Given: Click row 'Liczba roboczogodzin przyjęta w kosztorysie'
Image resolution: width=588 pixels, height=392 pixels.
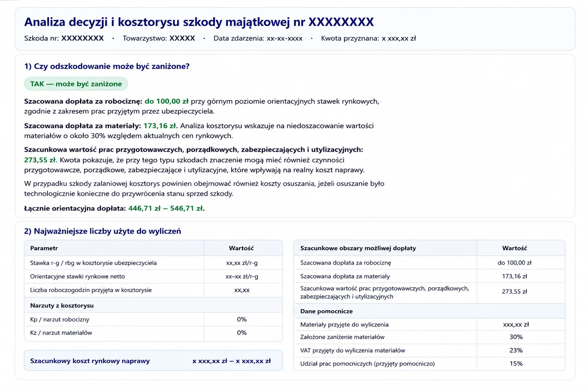Looking at the screenshot, I should tap(153, 290).
